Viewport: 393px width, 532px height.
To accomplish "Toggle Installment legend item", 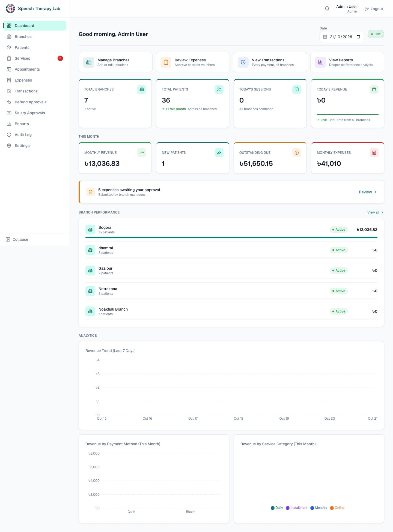I will [x=296, y=508].
